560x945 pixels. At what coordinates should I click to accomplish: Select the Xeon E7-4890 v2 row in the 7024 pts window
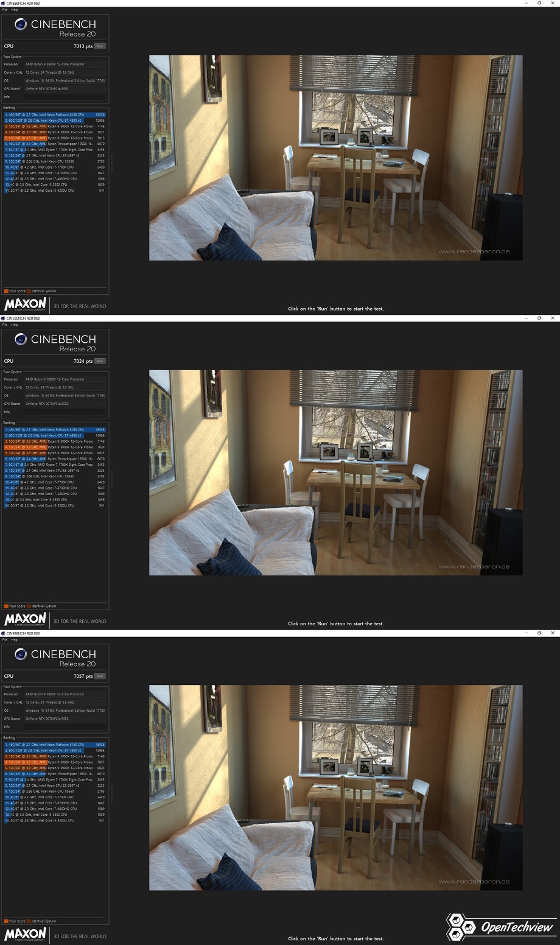coord(55,435)
